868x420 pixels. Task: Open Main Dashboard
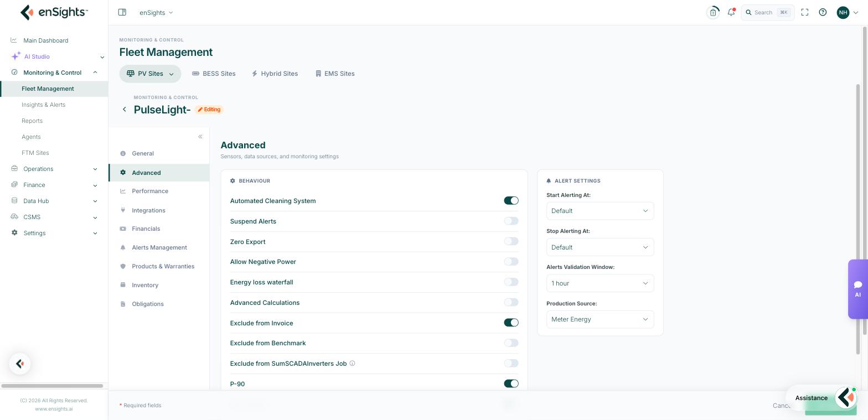(x=45, y=40)
